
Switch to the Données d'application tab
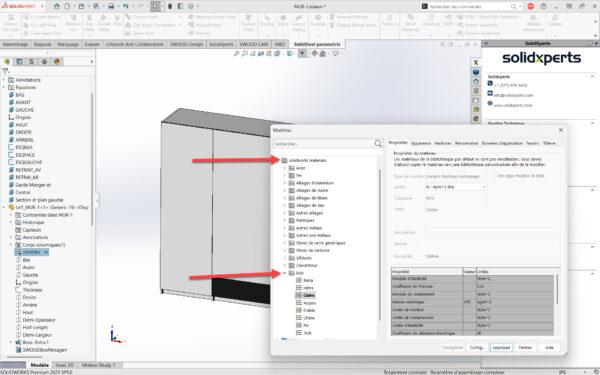point(502,143)
